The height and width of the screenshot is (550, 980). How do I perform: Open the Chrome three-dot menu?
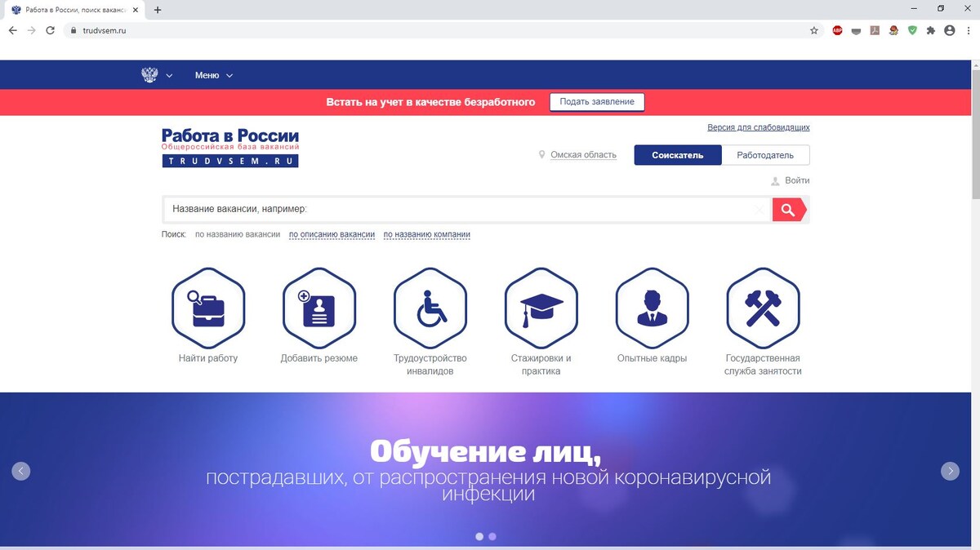968,30
